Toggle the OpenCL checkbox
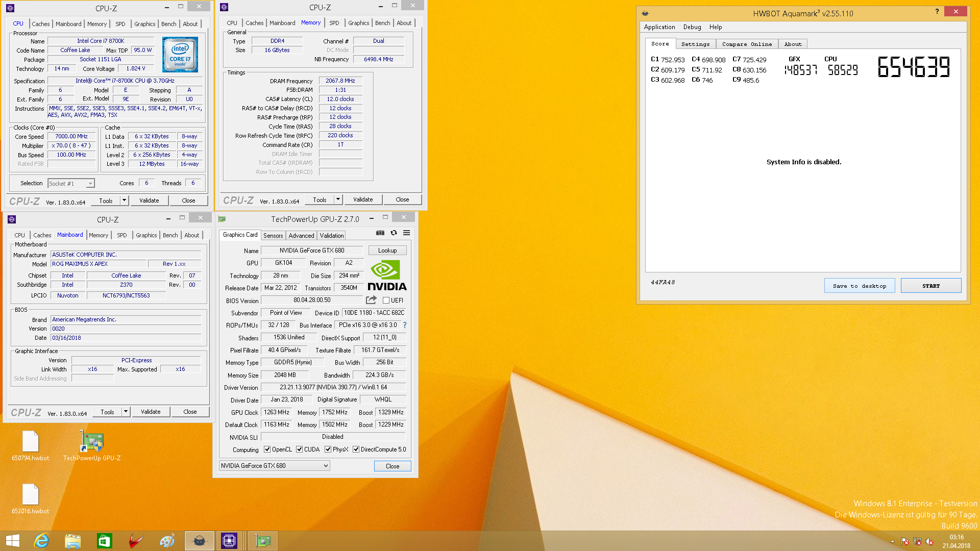This screenshot has width=980, height=551. coord(267,449)
